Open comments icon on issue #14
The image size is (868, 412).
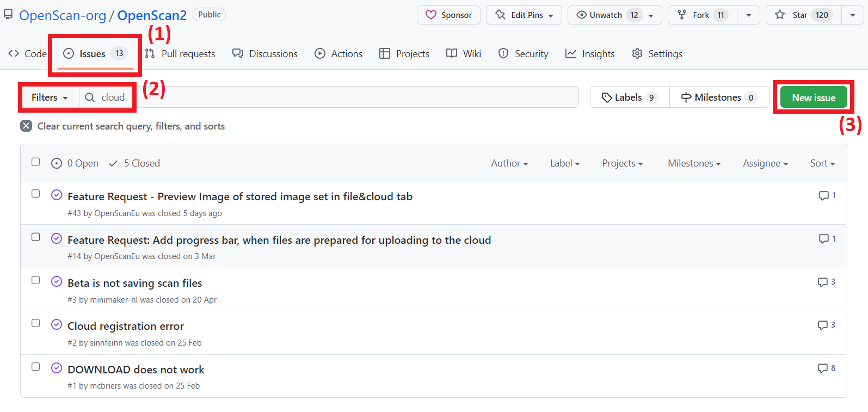[x=827, y=239]
